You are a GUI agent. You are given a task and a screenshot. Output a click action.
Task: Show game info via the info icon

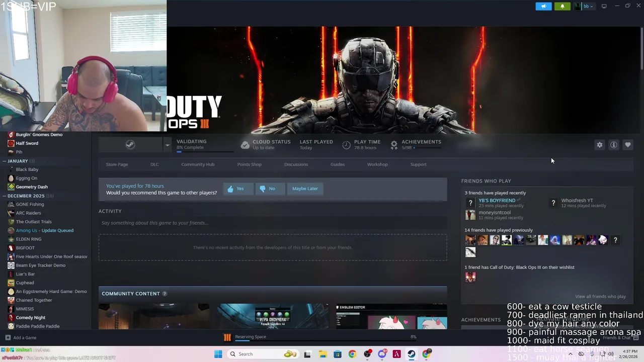[614, 145]
